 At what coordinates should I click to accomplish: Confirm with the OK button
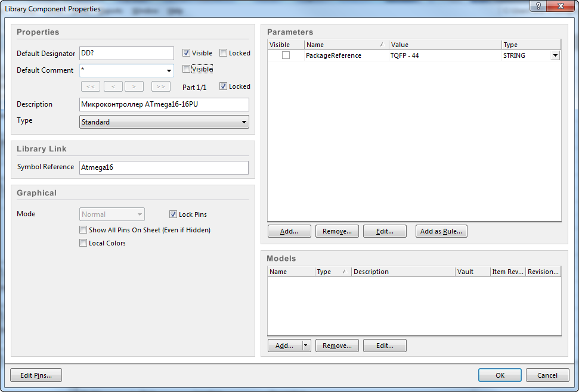point(500,375)
